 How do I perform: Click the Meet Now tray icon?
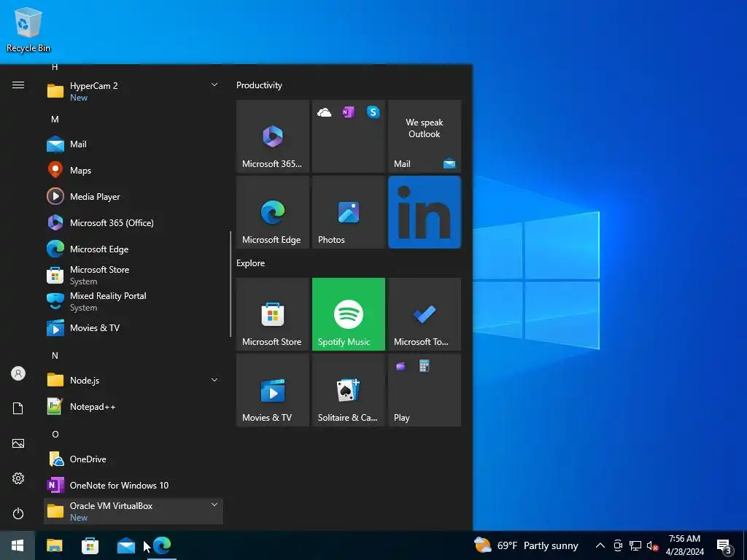(618, 545)
